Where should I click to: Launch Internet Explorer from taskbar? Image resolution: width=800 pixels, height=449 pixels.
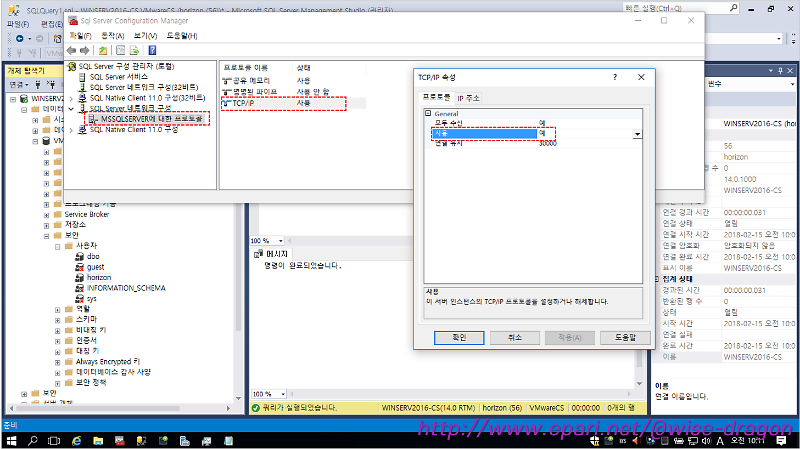click(77, 441)
